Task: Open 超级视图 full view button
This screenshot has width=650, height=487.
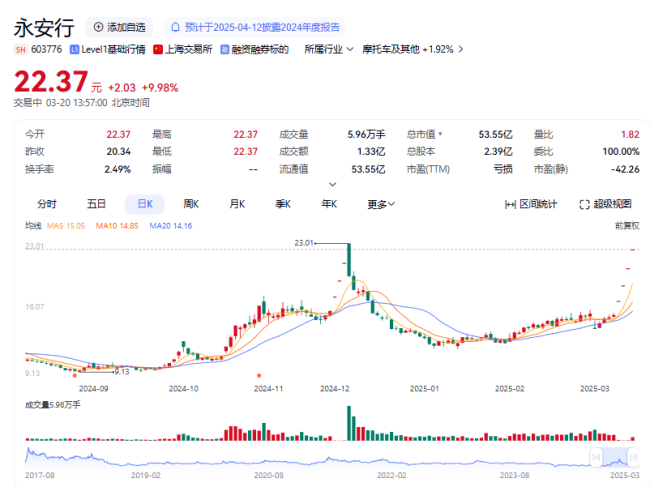Action: [x=606, y=204]
